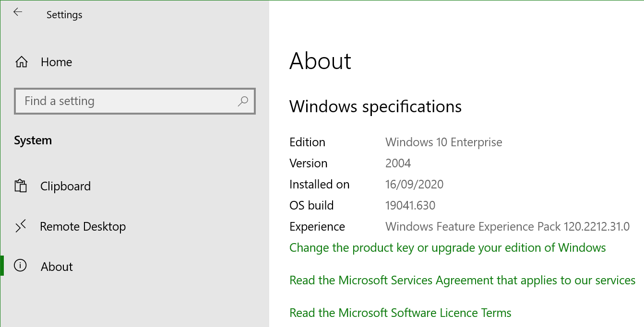Click the back arrow in Settings
Viewport: 644px width, 327px height.
[18, 13]
